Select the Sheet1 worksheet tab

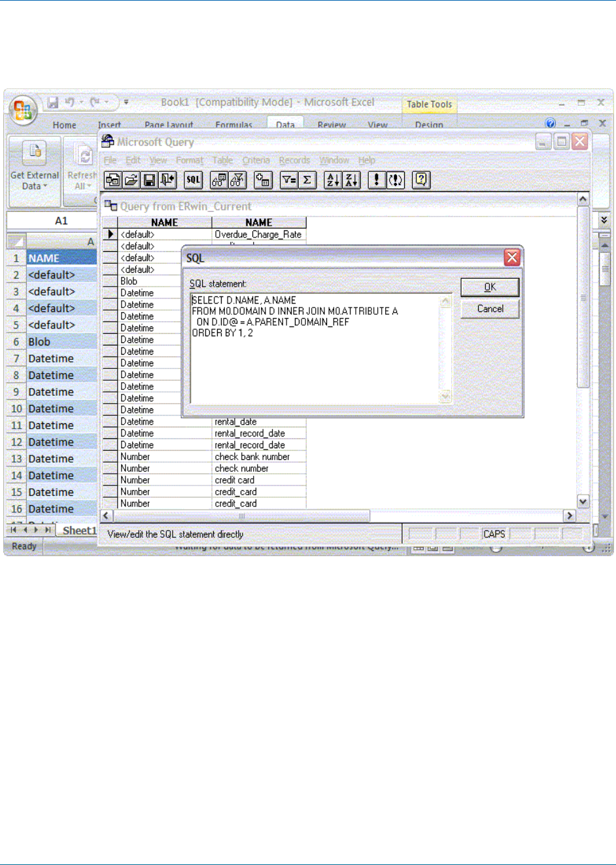click(79, 530)
